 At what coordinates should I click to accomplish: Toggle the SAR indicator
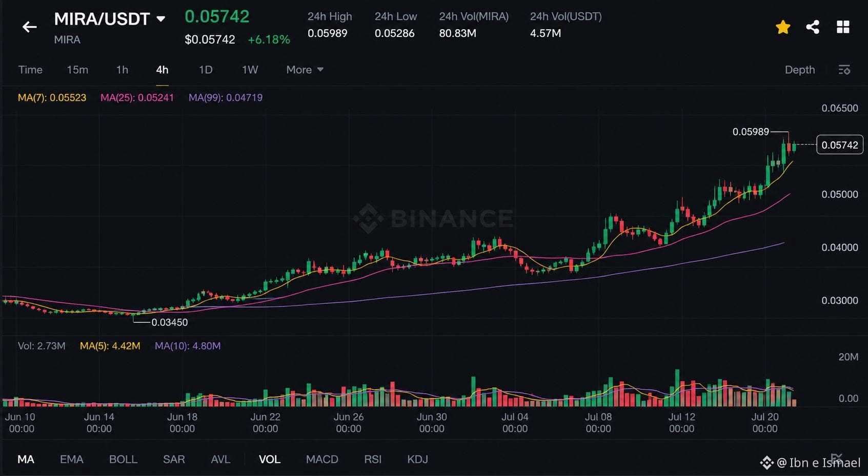pyautogui.click(x=174, y=459)
